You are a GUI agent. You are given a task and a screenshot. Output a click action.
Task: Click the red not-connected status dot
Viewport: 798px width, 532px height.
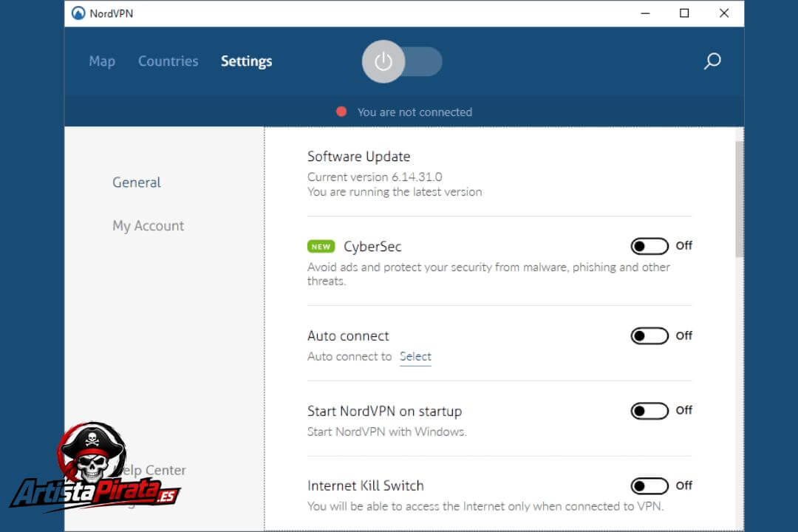[x=341, y=112]
